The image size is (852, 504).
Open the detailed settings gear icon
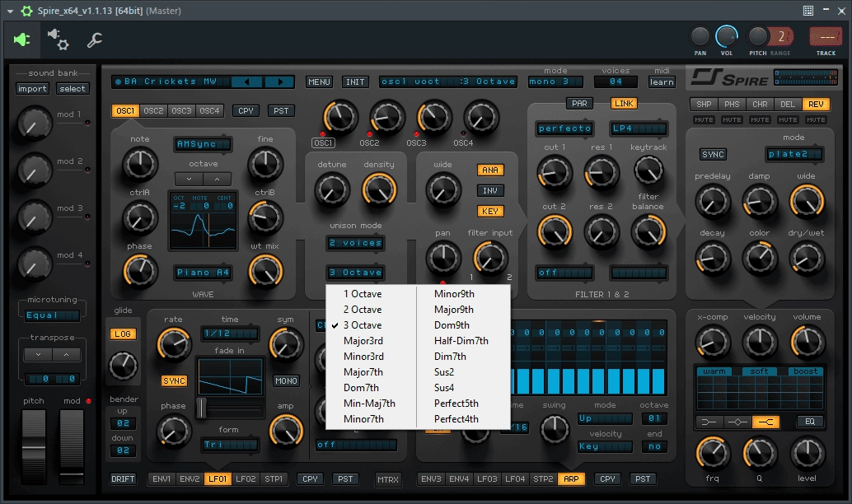click(59, 40)
